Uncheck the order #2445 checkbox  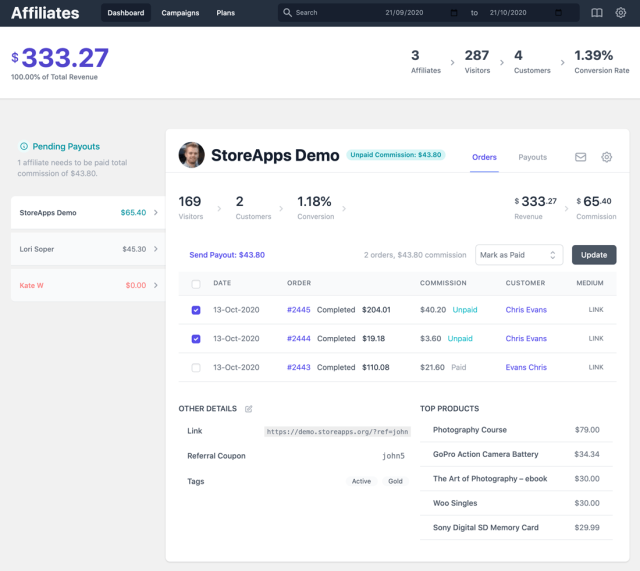(x=196, y=310)
